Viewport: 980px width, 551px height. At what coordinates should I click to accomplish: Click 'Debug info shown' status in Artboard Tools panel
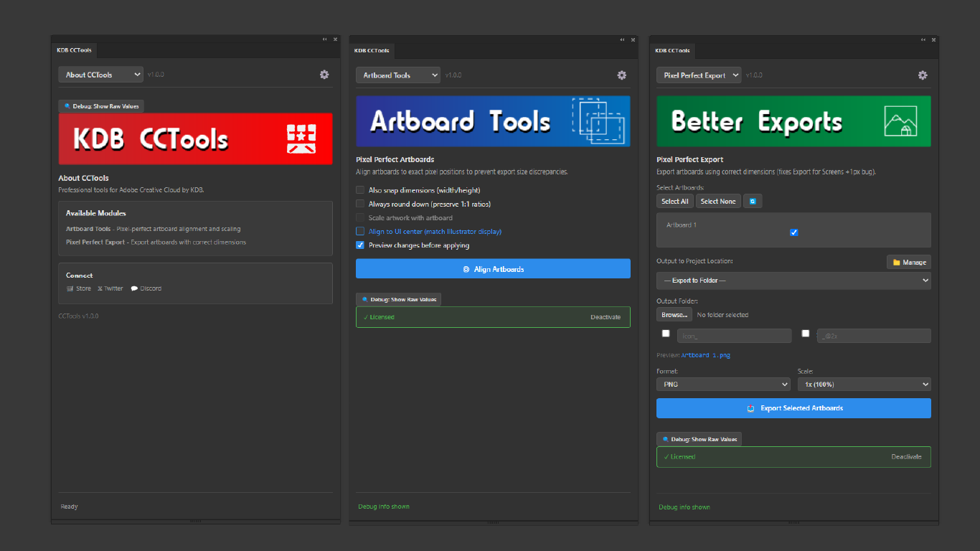pyautogui.click(x=384, y=507)
